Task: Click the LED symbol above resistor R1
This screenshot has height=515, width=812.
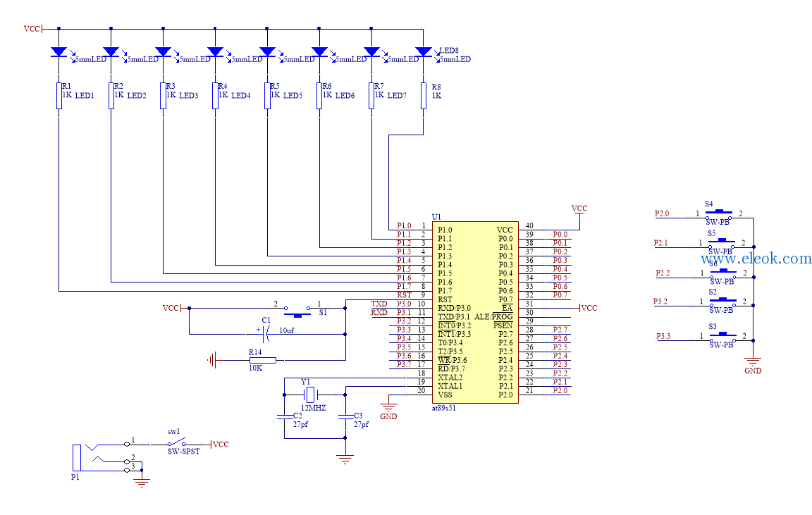Action: pos(59,52)
